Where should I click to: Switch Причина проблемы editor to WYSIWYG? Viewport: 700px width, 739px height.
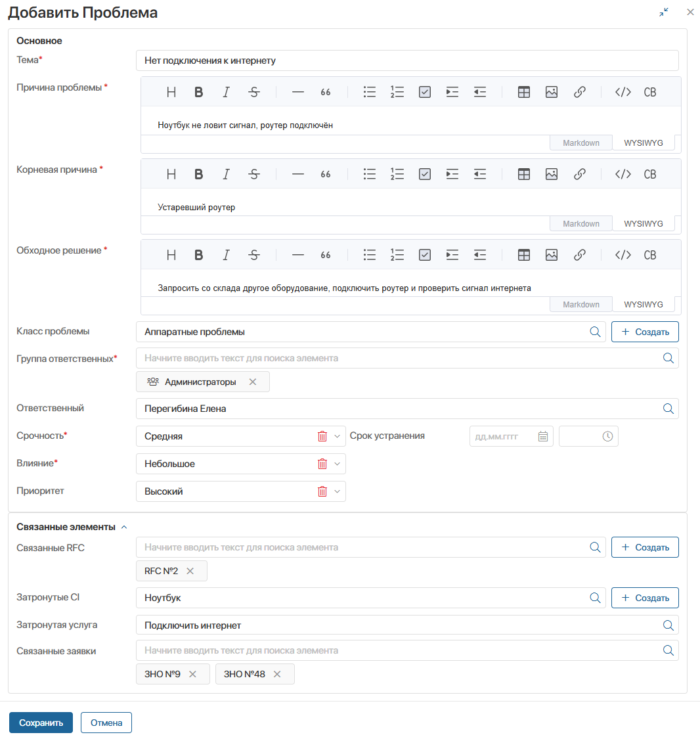pos(644,143)
